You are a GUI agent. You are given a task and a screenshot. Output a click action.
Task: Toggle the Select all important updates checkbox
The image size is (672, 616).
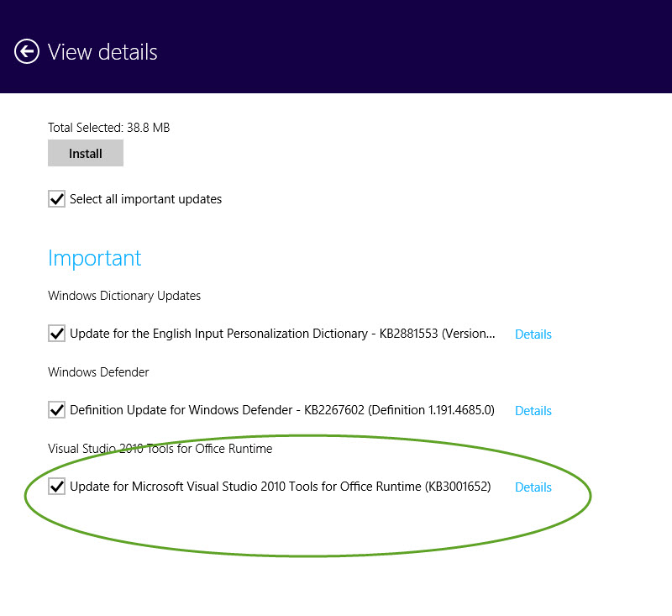click(x=56, y=199)
